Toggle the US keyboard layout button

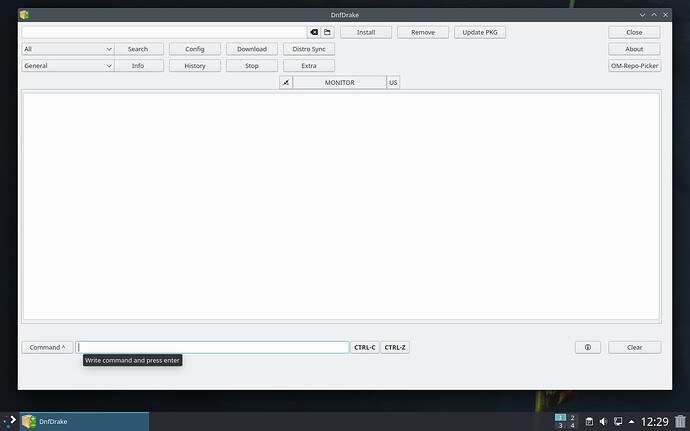tap(393, 82)
